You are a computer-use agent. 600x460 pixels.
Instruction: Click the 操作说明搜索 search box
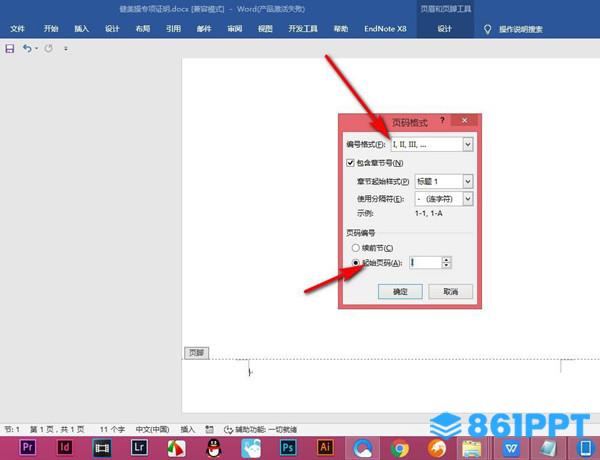[x=521, y=29]
